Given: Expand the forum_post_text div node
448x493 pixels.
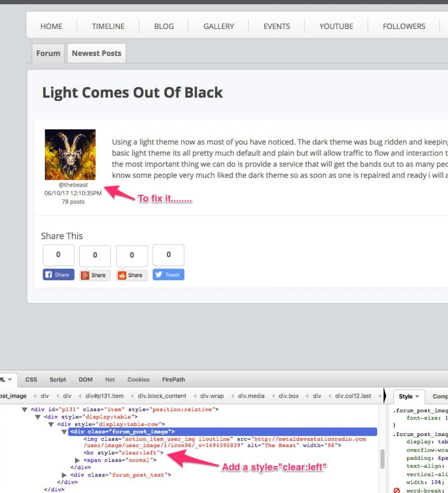Looking at the screenshot, I should [64, 475].
